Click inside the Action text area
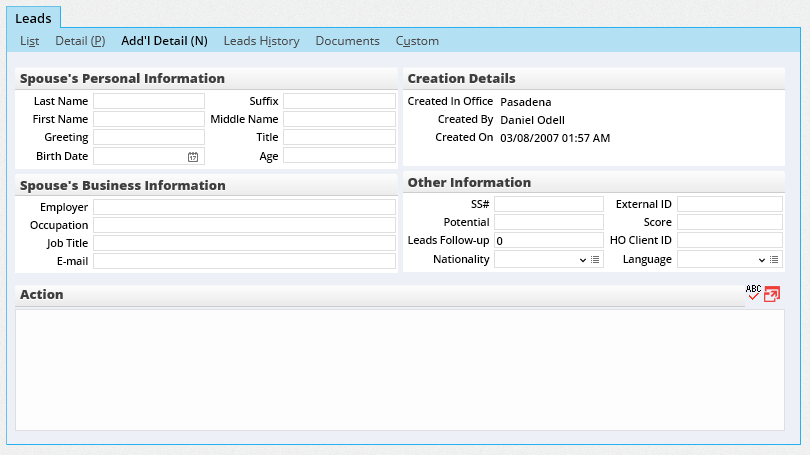 click(x=400, y=370)
